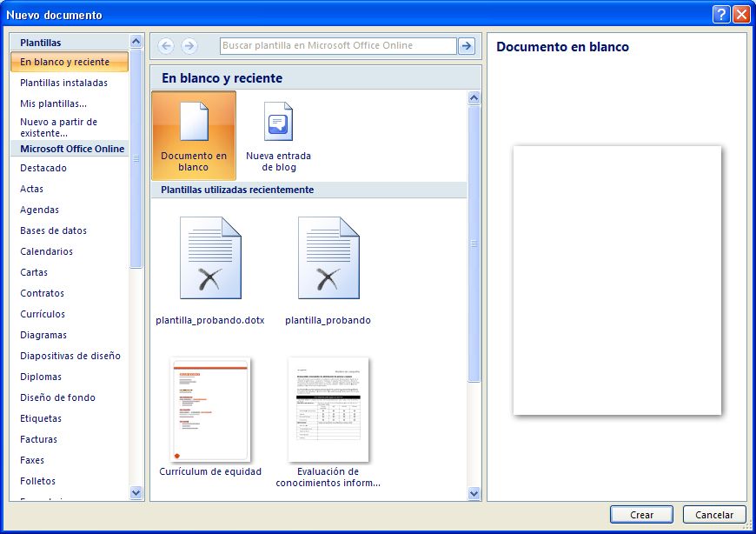Pick the Currículum de equidad thumbnail
Viewport: 756px width, 534px height.
[x=210, y=410]
